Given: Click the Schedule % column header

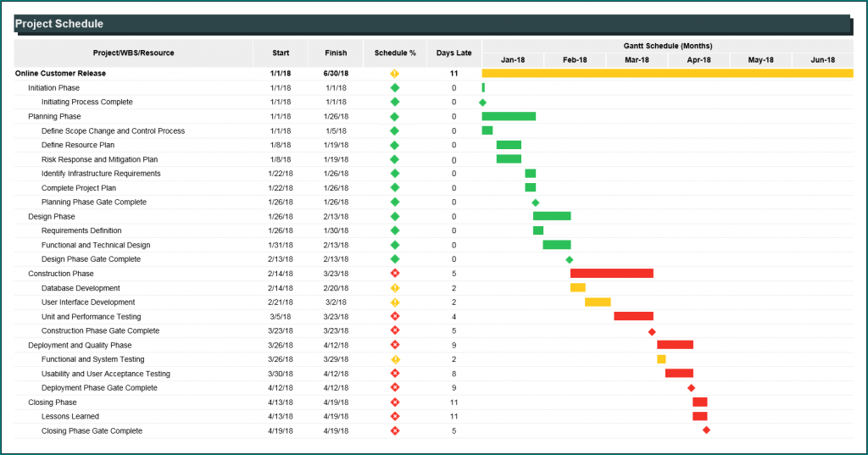Looking at the screenshot, I should pos(395,53).
